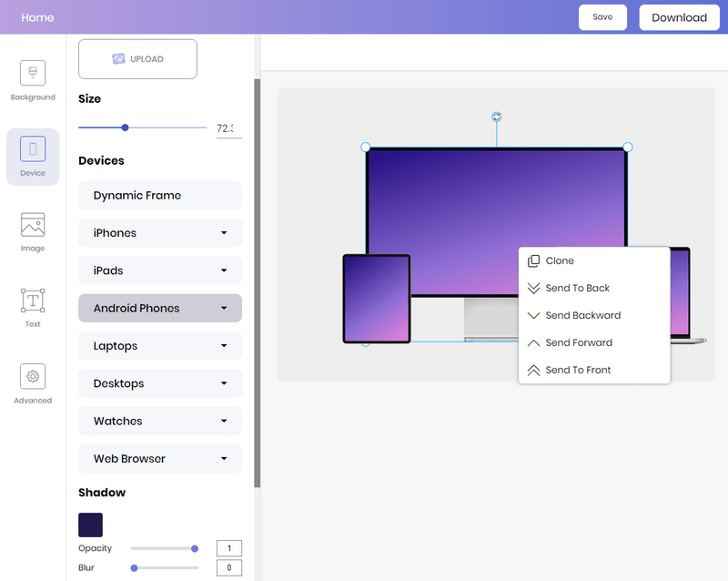The width and height of the screenshot is (728, 581).
Task: Click the shadow Blur value field
Action: [x=228, y=568]
